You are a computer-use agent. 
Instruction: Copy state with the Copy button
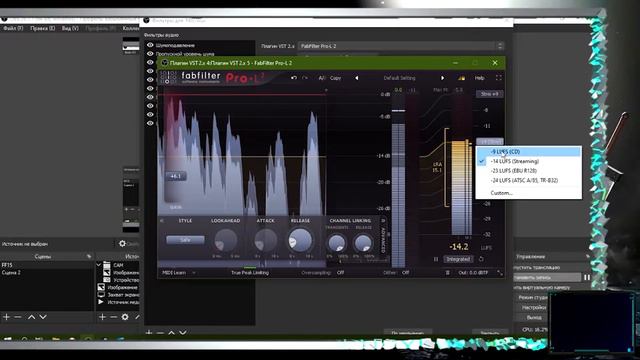coord(336,78)
